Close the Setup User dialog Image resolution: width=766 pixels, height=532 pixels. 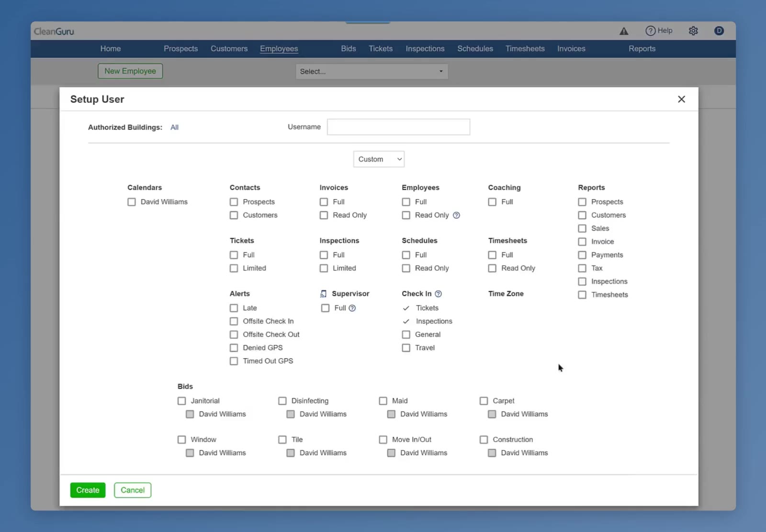point(681,99)
